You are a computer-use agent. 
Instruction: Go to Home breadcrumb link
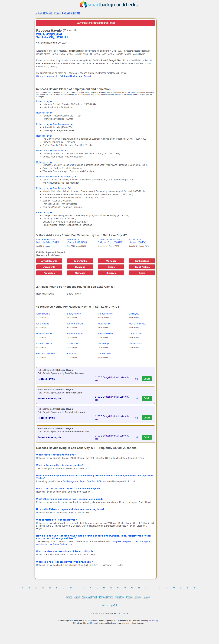pyautogui.click(x=38, y=13)
